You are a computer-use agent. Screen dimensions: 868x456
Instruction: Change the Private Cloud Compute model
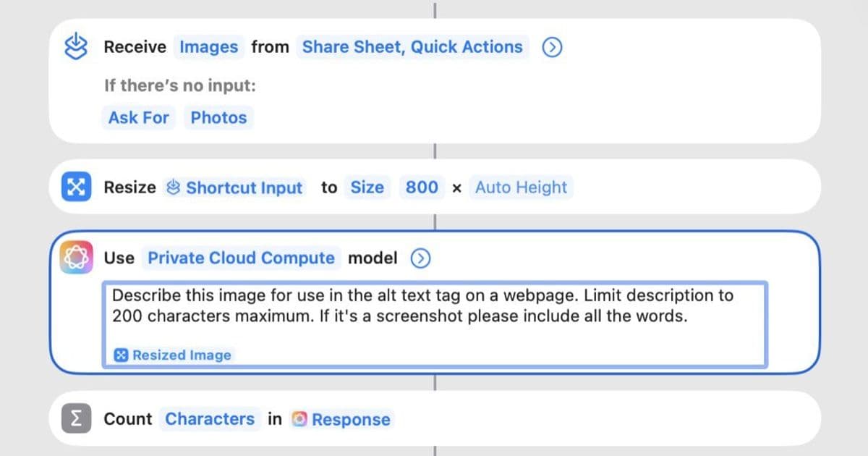click(241, 258)
